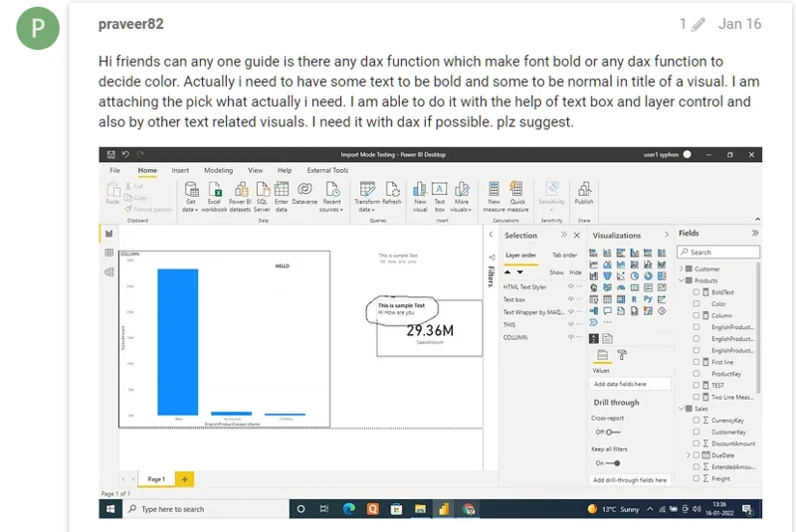796x532 pixels.
Task: Click Get more visuals ellipsis
Action: tap(607, 322)
